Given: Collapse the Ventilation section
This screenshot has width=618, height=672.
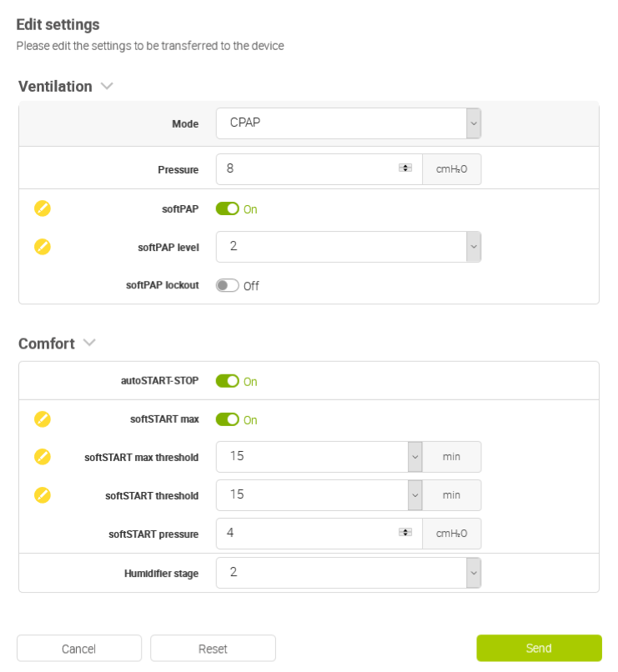Looking at the screenshot, I should [106, 86].
